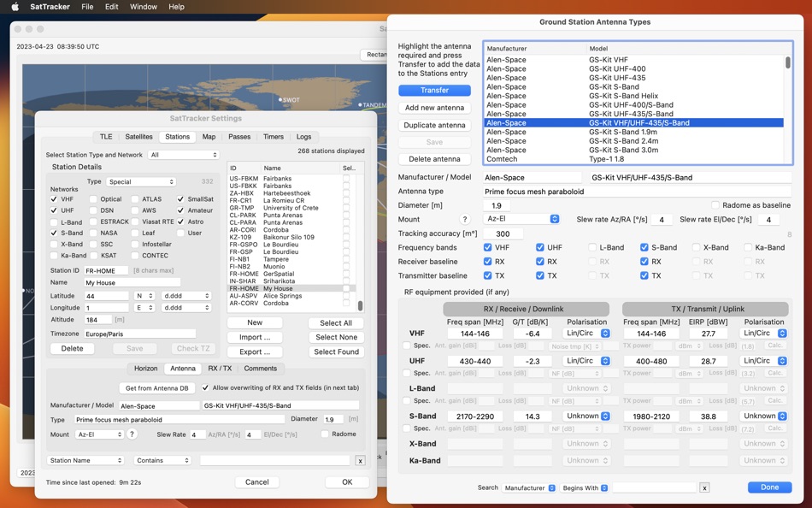Toggle the X-Band frequency band checkbox
Screen dimensions: 812x508
pyautogui.click(x=696, y=248)
